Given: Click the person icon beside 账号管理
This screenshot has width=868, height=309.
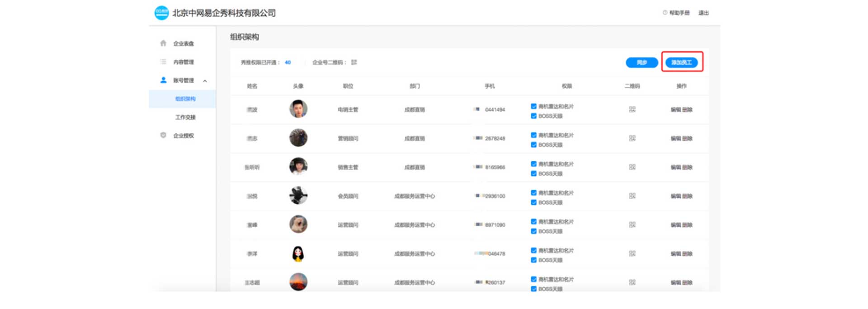Looking at the screenshot, I should [163, 80].
